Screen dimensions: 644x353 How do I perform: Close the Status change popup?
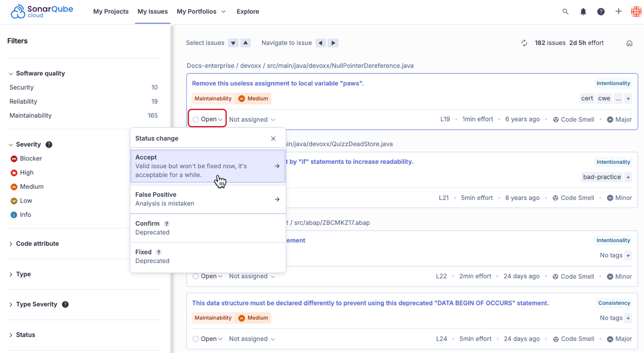pyautogui.click(x=273, y=139)
